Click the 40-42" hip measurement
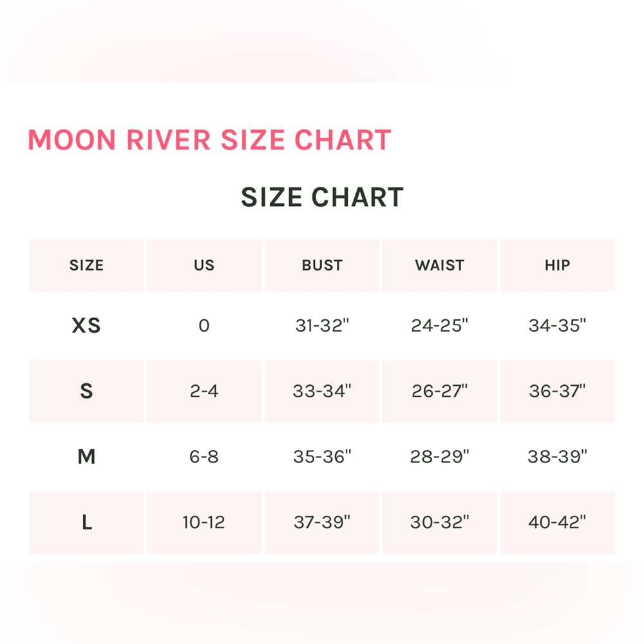Viewport: 644px width, 644px height. click(558, 522)
